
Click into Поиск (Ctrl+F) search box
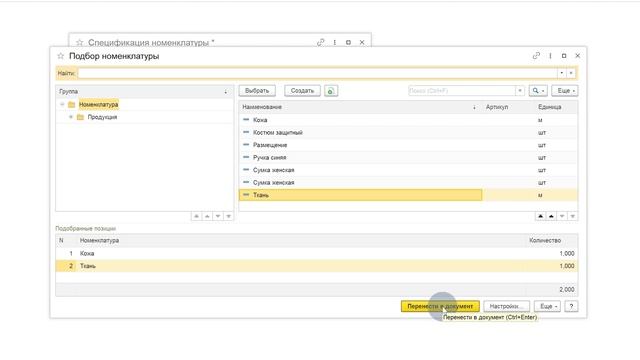click(462, 91)
